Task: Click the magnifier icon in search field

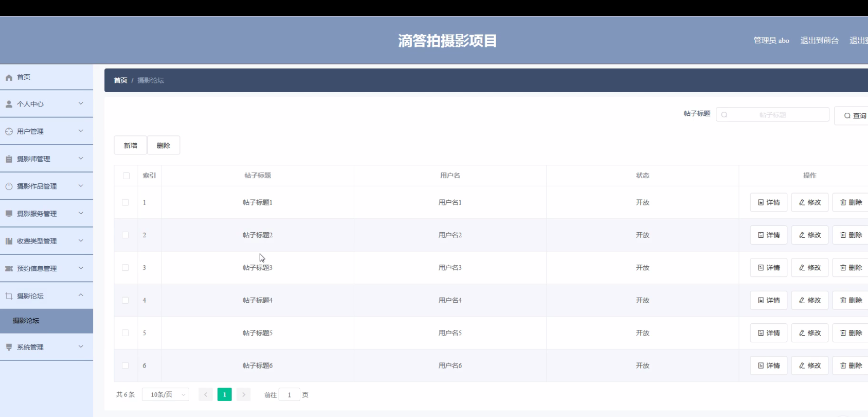Action: (725, 115)
